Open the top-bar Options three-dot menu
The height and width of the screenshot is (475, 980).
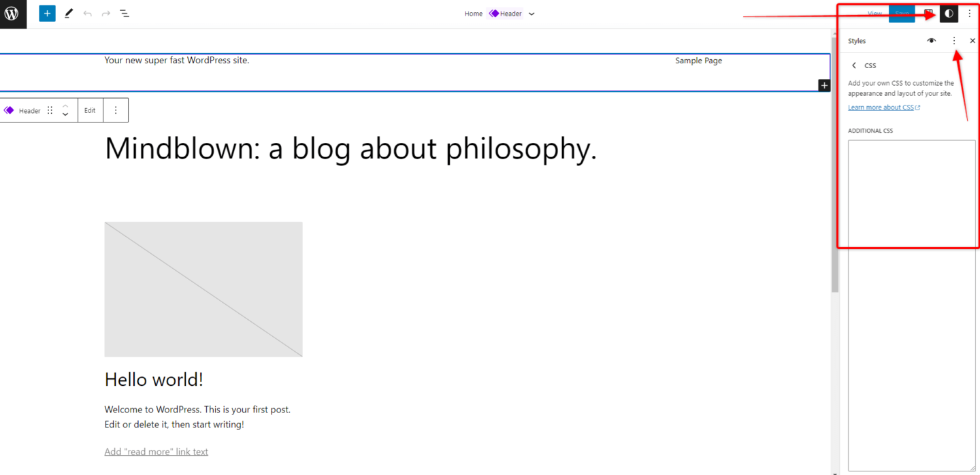[x=970, y=14]
